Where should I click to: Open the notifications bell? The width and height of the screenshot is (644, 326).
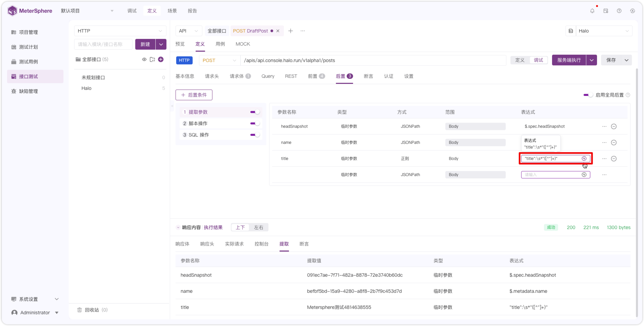point(592,11)
